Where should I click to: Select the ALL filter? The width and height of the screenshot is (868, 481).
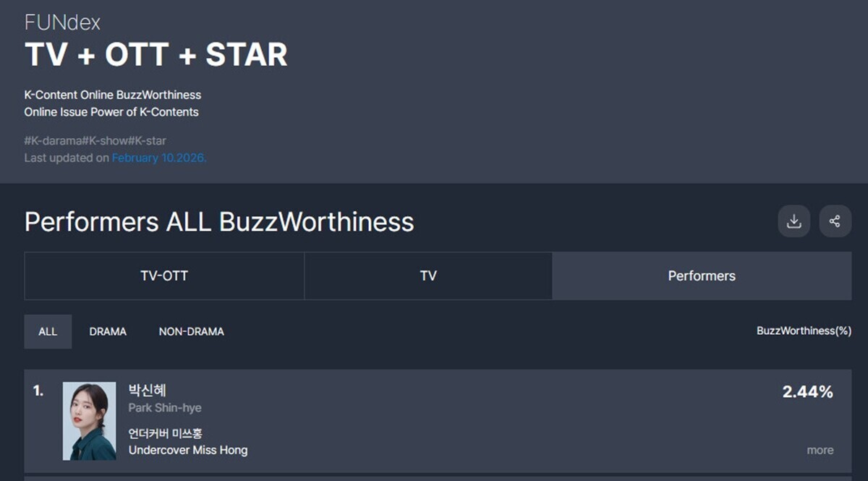(x=48, y=331)
